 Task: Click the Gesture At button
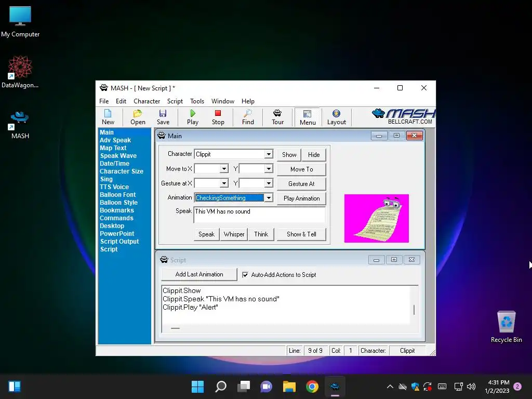(x=302, y=184)
